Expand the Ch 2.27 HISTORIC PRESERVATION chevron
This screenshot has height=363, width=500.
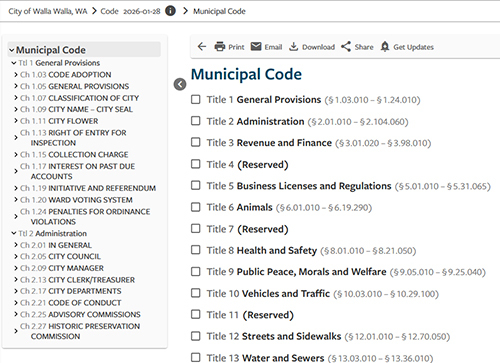tap(16, 331)
